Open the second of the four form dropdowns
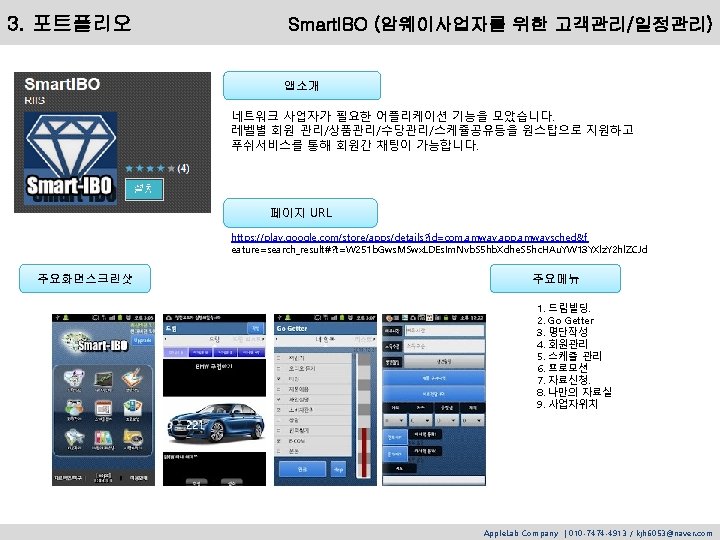Viewport: 720px width, 540px height. [421, 420]
